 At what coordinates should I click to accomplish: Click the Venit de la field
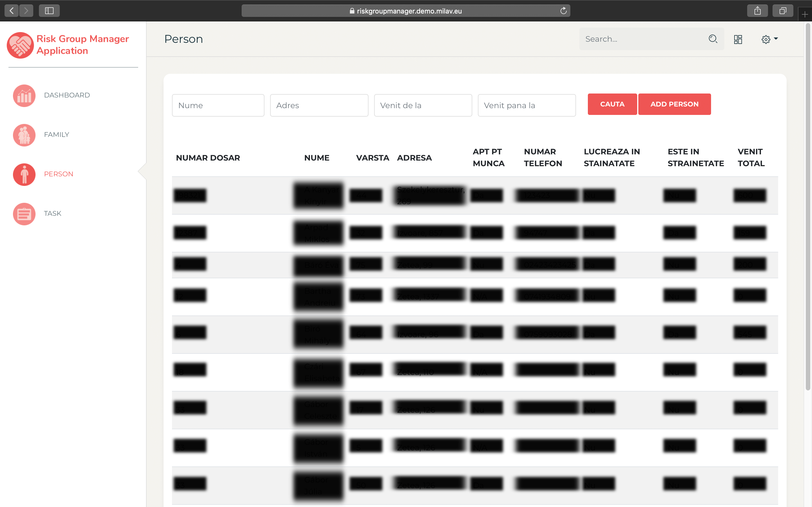423,105
